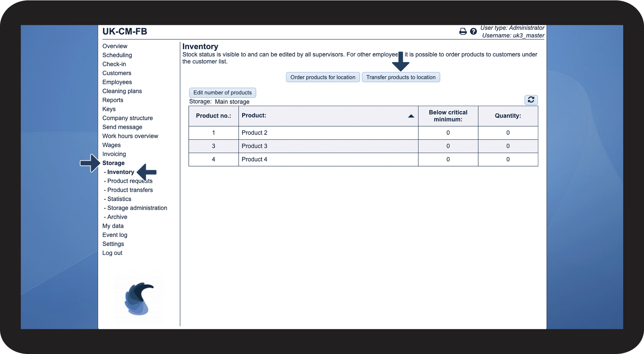The height and width of the screenshot is (354, 644).
Task: Click Below critical minimum cell for Product 2
Action: 448,133
